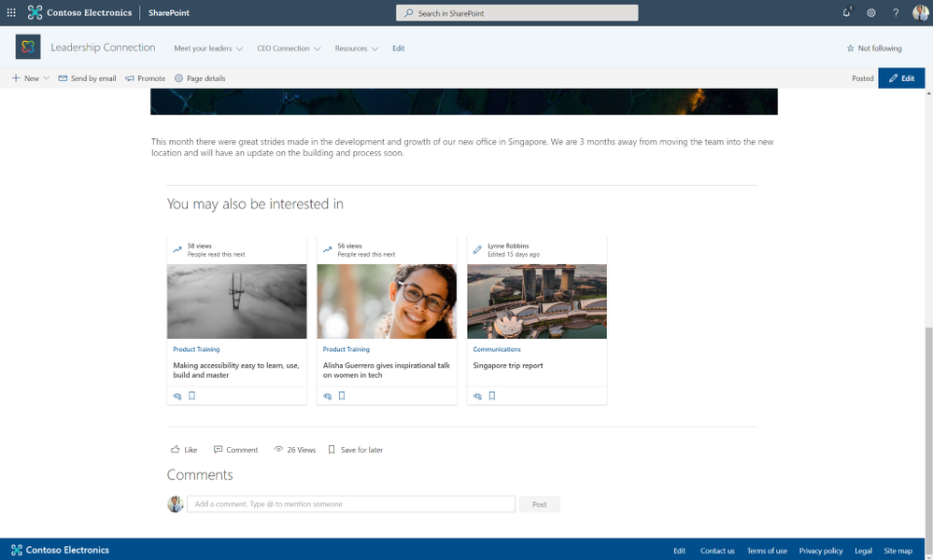Click the SharePoint label in the header

pyautogui.click(x=168, y=12)
